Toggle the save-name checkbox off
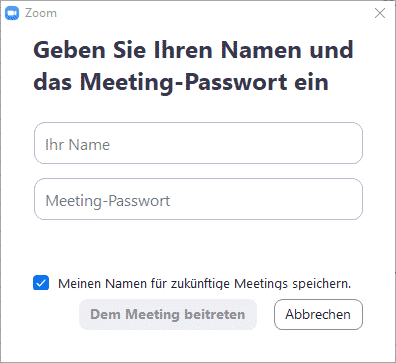 (x=41, y=283)
